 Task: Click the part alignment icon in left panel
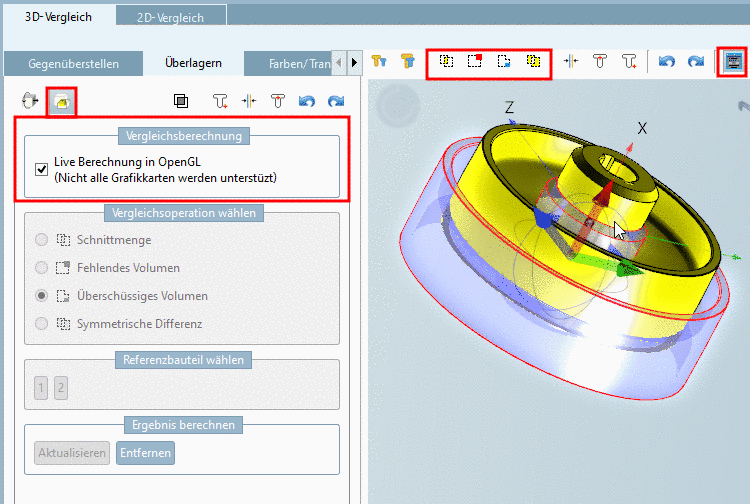coord(30,101)
